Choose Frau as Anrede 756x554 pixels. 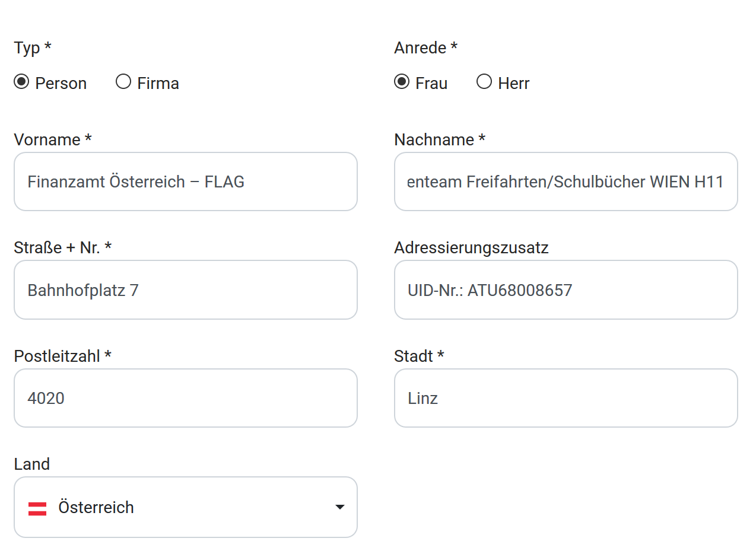(x=402, y=82)
